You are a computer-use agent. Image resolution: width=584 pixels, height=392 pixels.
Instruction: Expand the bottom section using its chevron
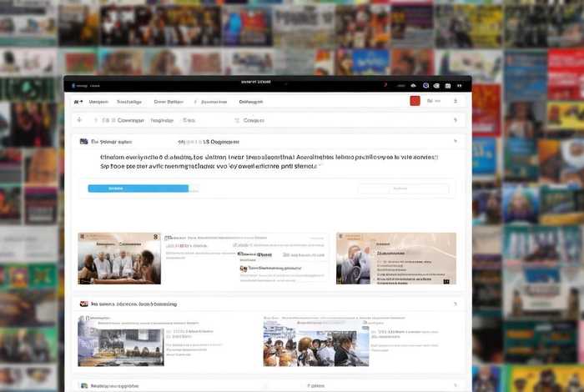point(455,386)
